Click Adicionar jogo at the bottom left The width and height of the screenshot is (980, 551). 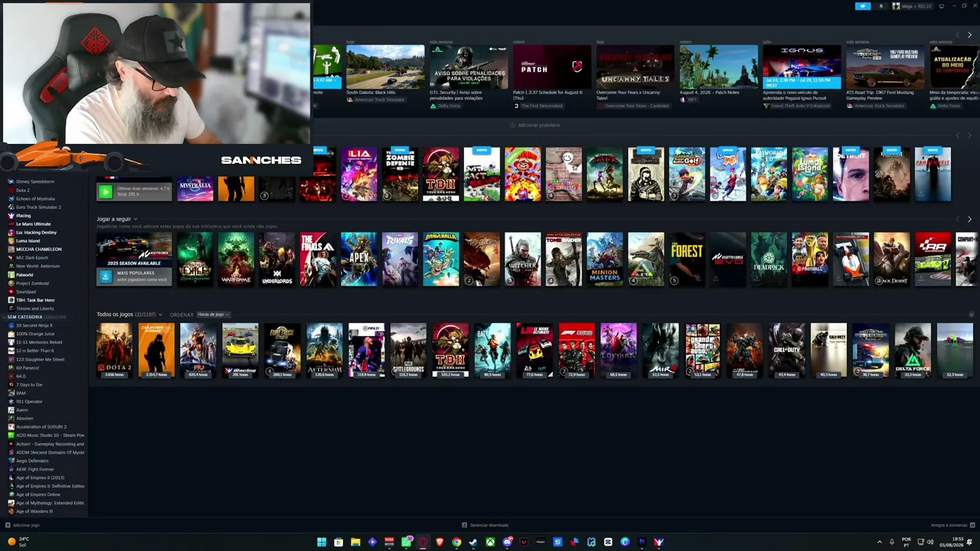(x=22, y=525)
